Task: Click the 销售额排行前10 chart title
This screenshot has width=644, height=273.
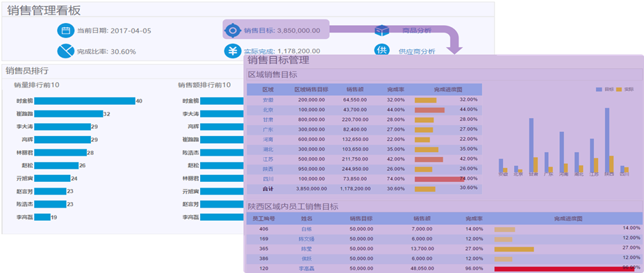Action: click(x=204, y=85)
